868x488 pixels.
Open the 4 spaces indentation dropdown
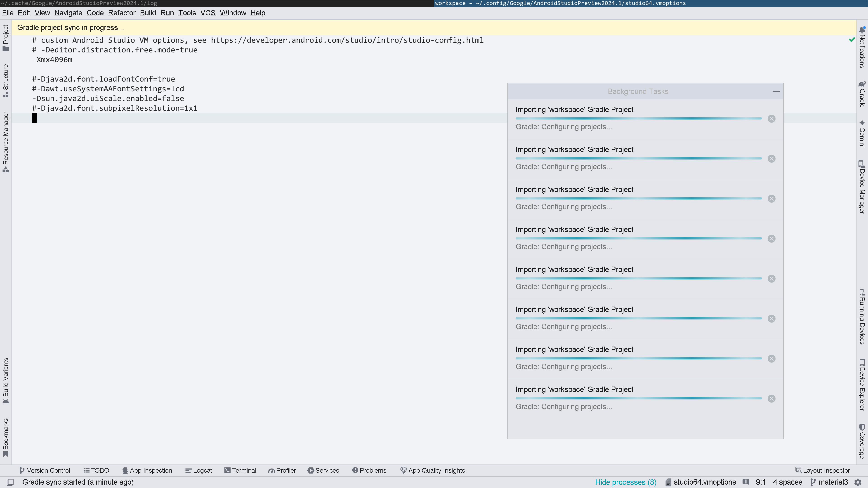pyautogui.click(x=788, y=482)
